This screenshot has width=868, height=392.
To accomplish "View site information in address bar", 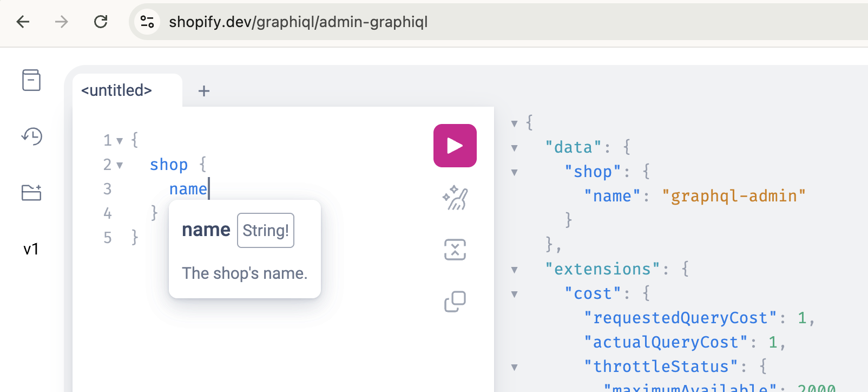I will (x=147, y=22).
